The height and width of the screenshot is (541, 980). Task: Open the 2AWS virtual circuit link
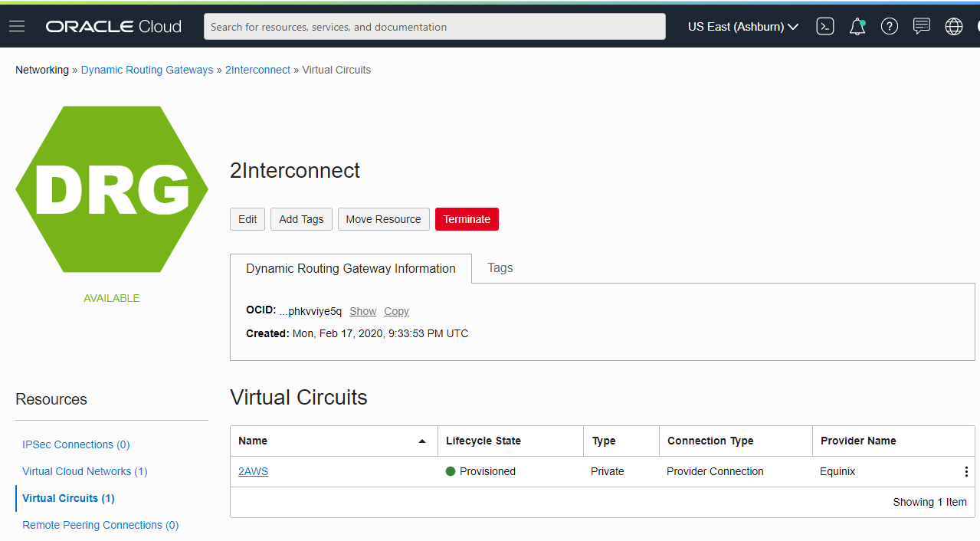(x=253, y=471)
